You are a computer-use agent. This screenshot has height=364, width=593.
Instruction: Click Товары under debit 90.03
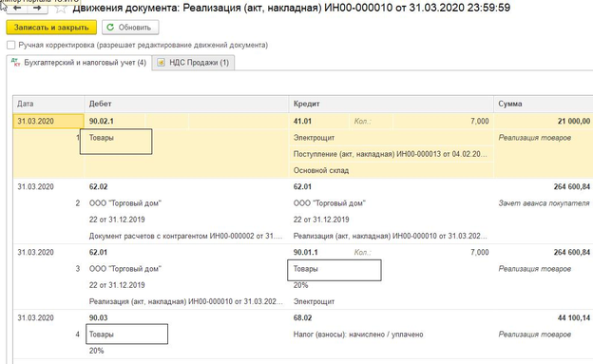click(x=102, y=335)
